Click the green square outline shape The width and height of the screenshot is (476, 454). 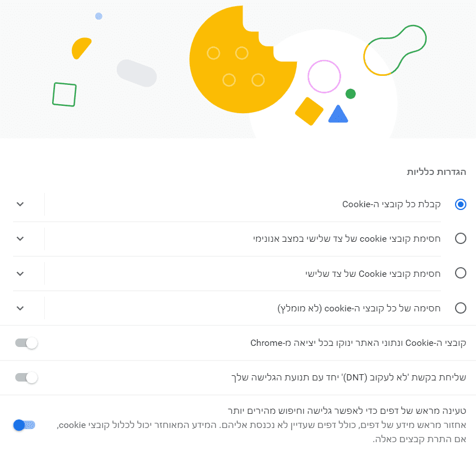64,95
